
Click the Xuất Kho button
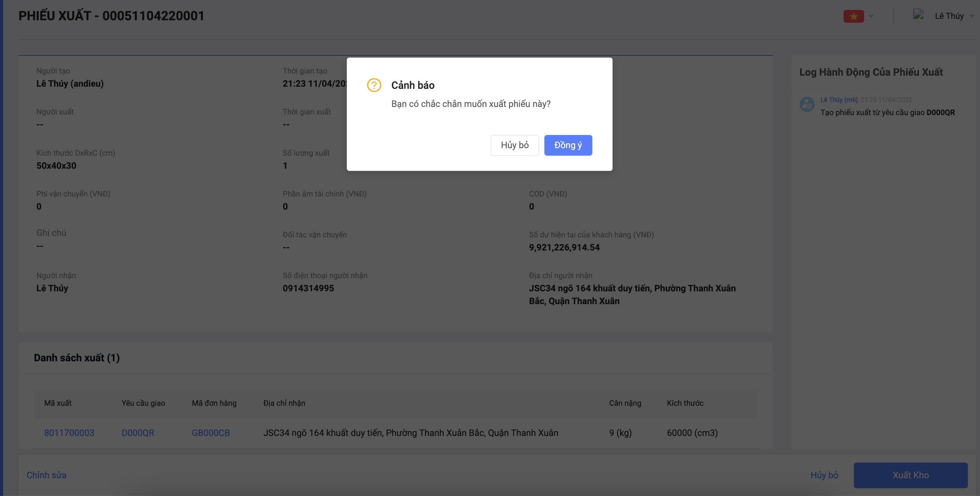pyautogui.click(x=910, y=475)
